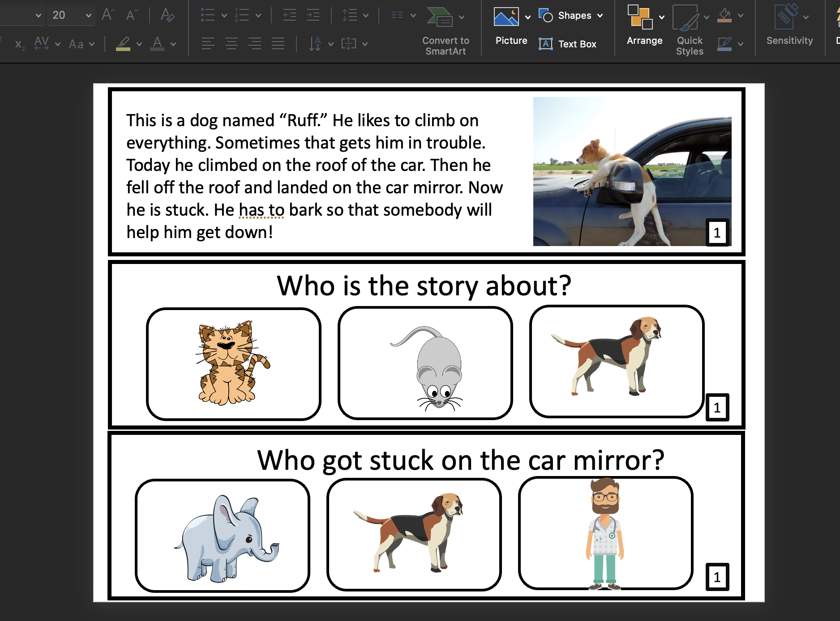Image resolution: width=840 pixels, height=621 pixels.
Task: Click the Clear Formatting icon
Action: [167, 15]
